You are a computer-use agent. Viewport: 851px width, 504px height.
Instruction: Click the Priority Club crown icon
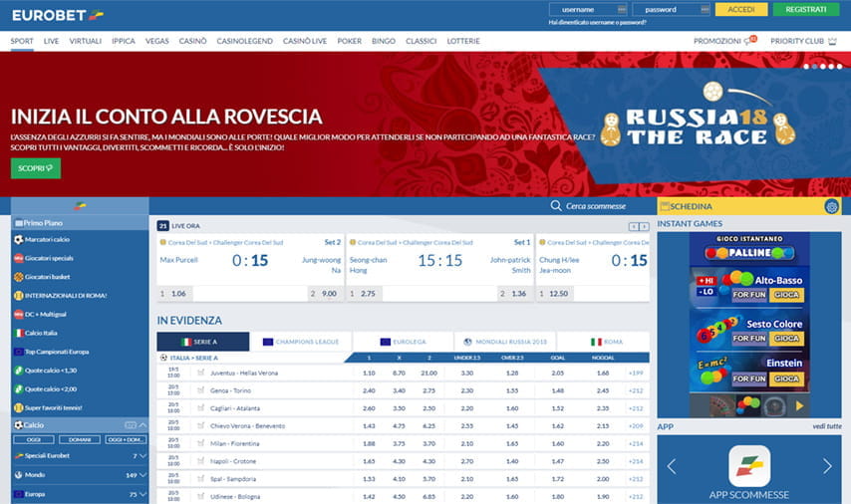pos(832,41)
